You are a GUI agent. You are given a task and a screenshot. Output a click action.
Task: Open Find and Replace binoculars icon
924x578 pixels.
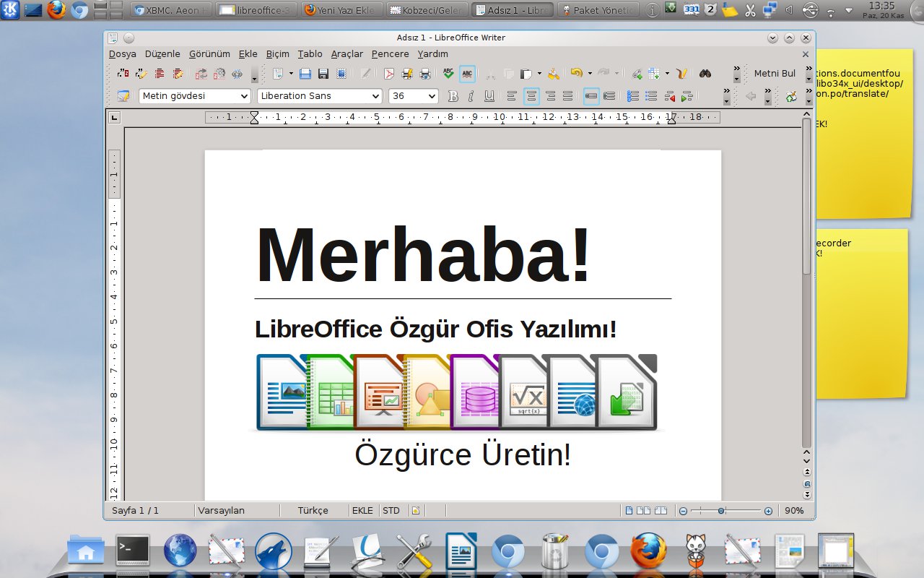(x=705, y=73)
